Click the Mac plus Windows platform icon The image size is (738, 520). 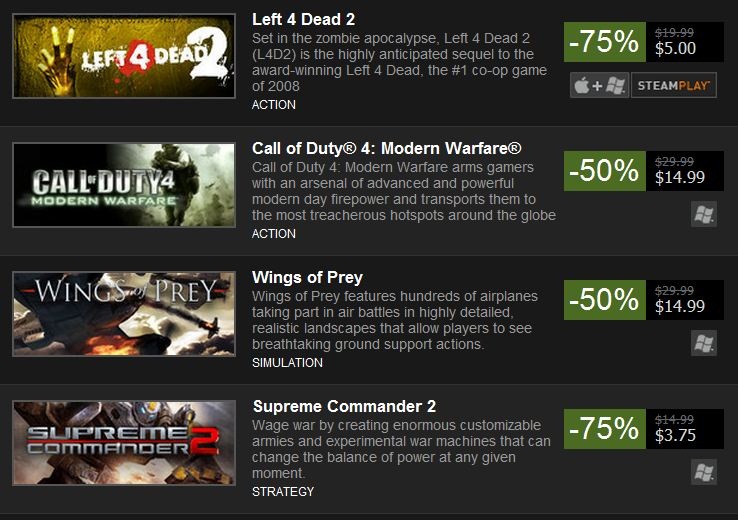point(599,85)
